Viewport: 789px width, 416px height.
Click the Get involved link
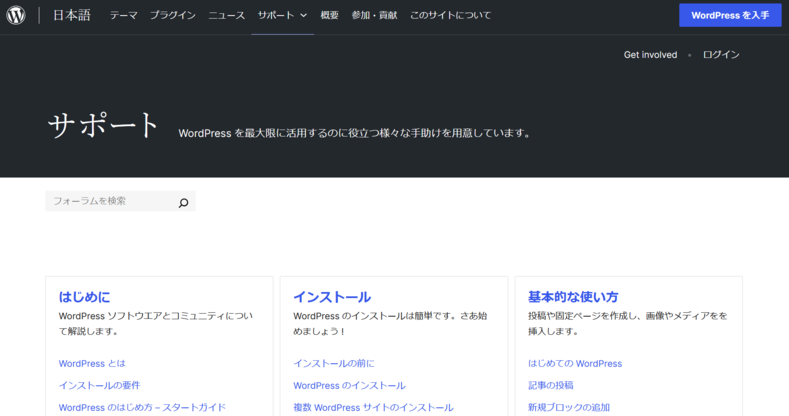(x=650, y=55)
